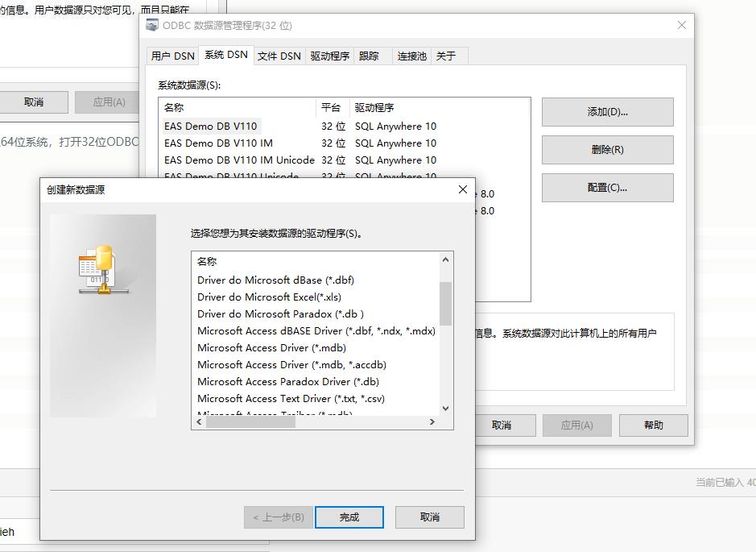Select Driver do Microsoft Paradox (*.db )

coord(281,314)
